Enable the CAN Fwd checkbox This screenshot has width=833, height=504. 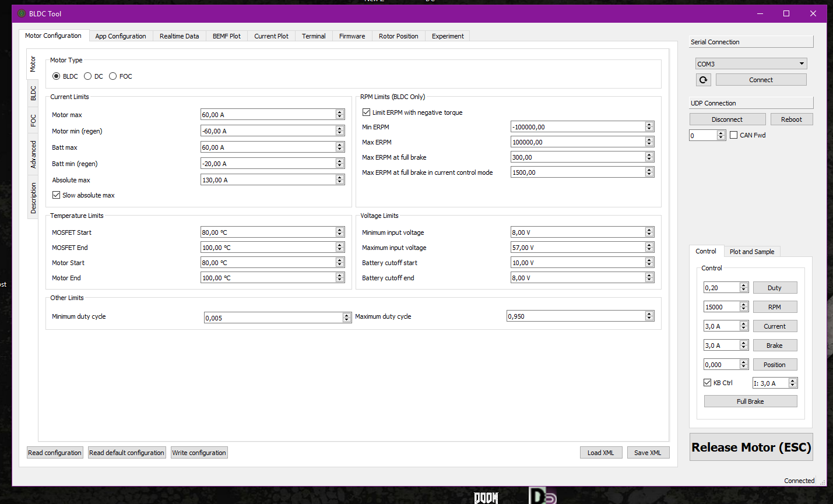point(734,135)
